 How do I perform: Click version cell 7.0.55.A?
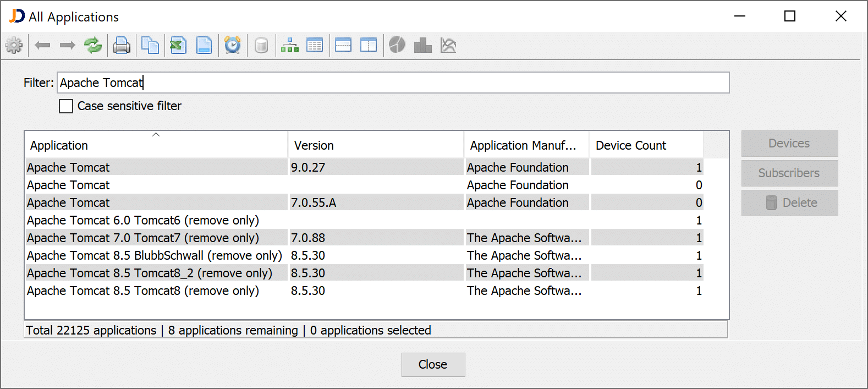tap(376, 202)
